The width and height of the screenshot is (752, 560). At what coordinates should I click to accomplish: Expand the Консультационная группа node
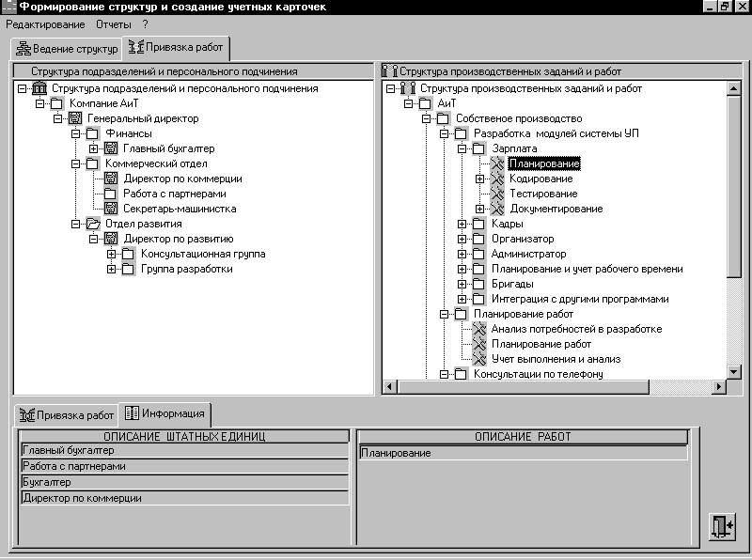click(111, 254)
